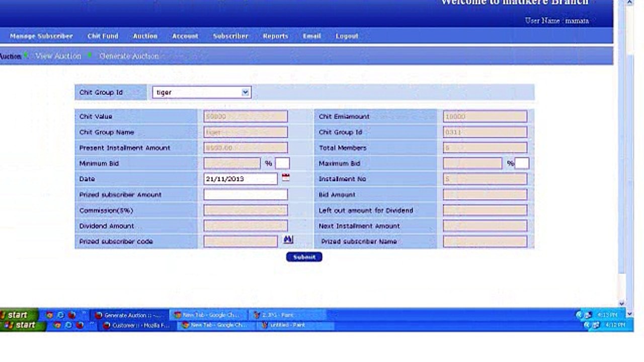Open Manage Subscriber menu
Viewport: 644px width, 362px height.
41,36
